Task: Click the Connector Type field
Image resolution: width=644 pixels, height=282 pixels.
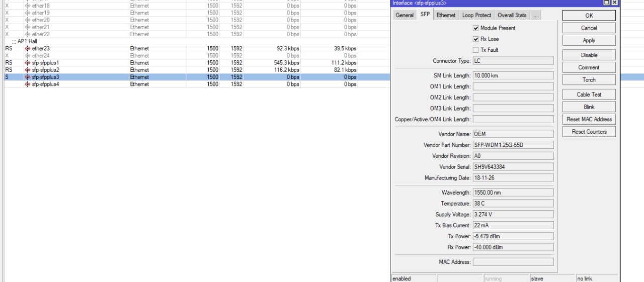Action: click(x=513, y=61)
